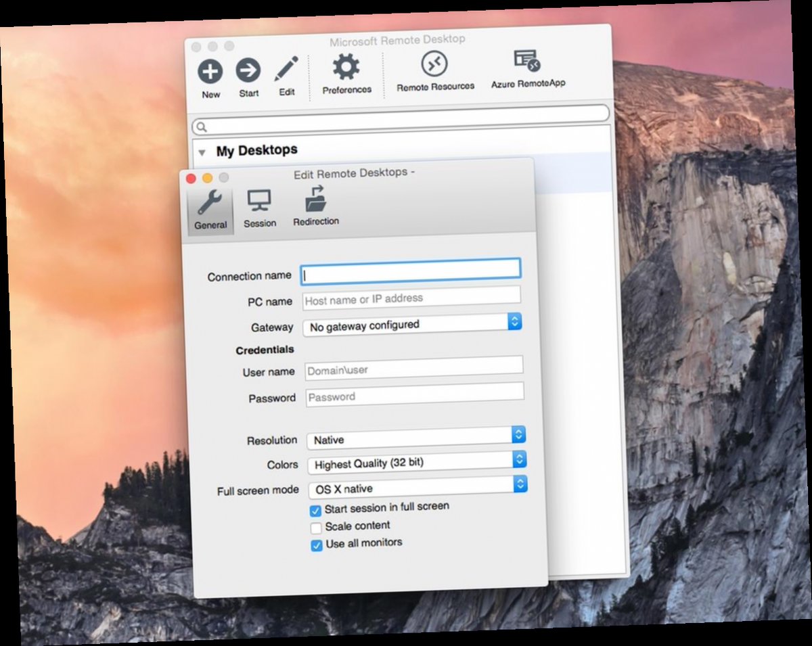Click the Password field
Viewport: 812px width, 646px height.
pyautogui.click(x=414, y=394)
